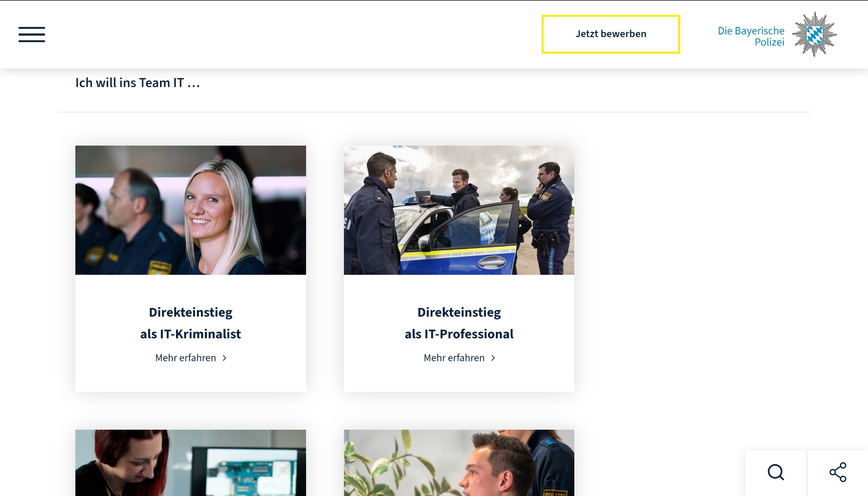Click the IT-Professional card white area
Viewport: 868px width, 496px height.
pos(459,378)
